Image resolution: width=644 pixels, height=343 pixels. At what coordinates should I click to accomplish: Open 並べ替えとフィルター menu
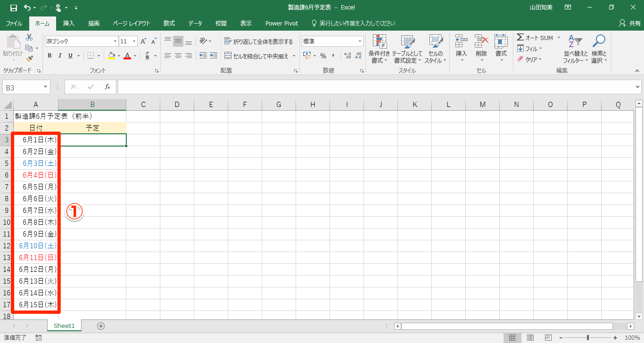coord(576,49)
